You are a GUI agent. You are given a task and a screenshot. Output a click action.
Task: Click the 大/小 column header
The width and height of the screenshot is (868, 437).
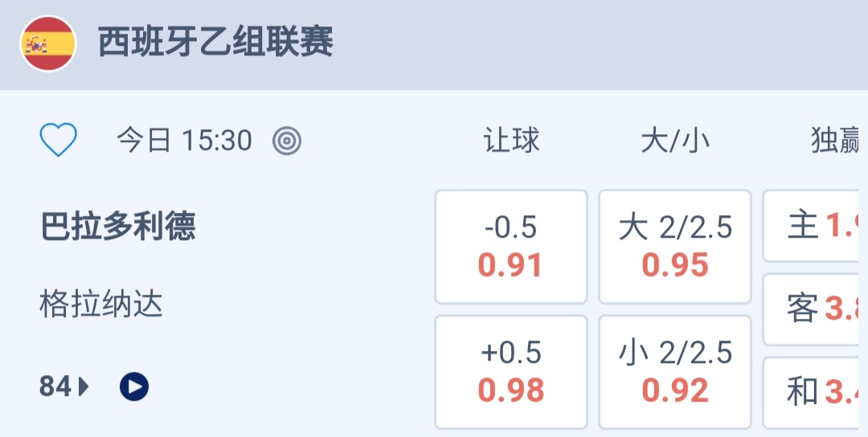[x=675, y=141]
